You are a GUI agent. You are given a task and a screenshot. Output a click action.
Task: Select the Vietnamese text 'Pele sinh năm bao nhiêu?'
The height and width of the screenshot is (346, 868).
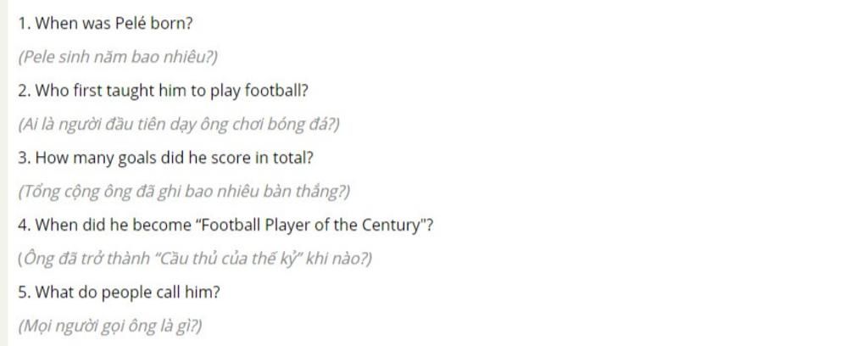tap(118, 57)
